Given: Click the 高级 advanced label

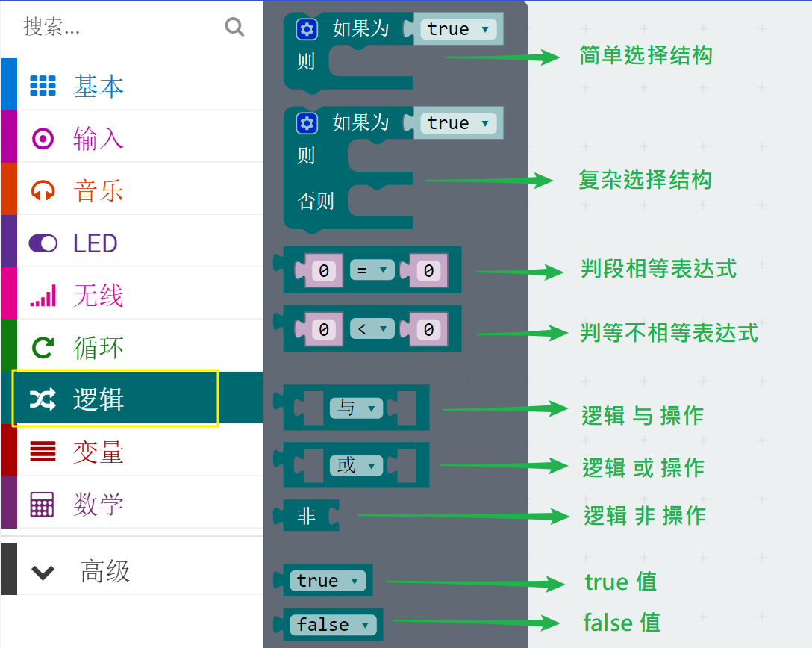Looking at the screenshot, I should click(105, 571).
